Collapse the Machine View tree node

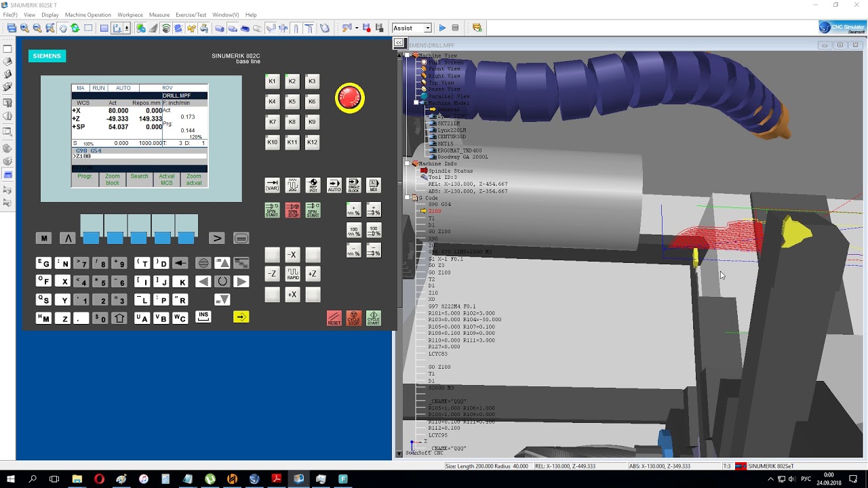click(407, 56)
